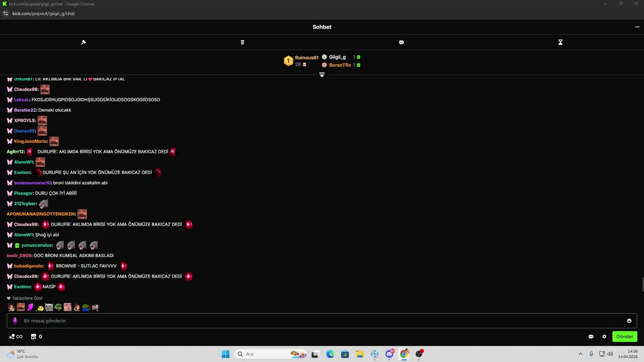Open the Windows Start menu
644x362 pixels.
point(225,354)
